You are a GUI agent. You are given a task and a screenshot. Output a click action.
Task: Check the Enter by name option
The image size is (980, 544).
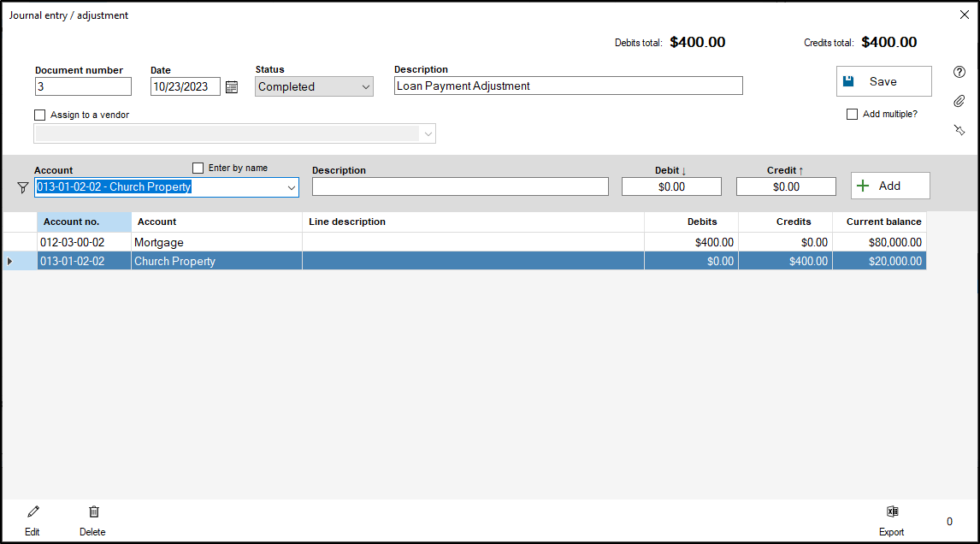click(x=198, y=168)
